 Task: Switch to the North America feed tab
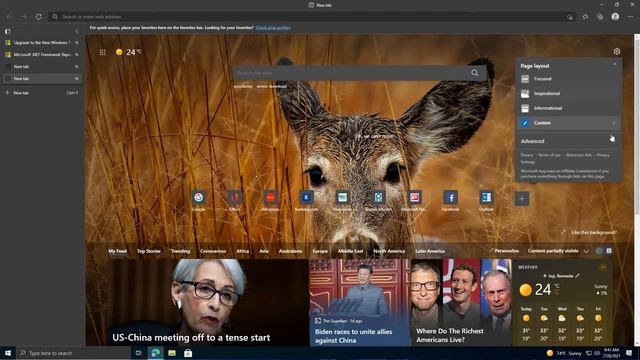(x=389, y=251)
